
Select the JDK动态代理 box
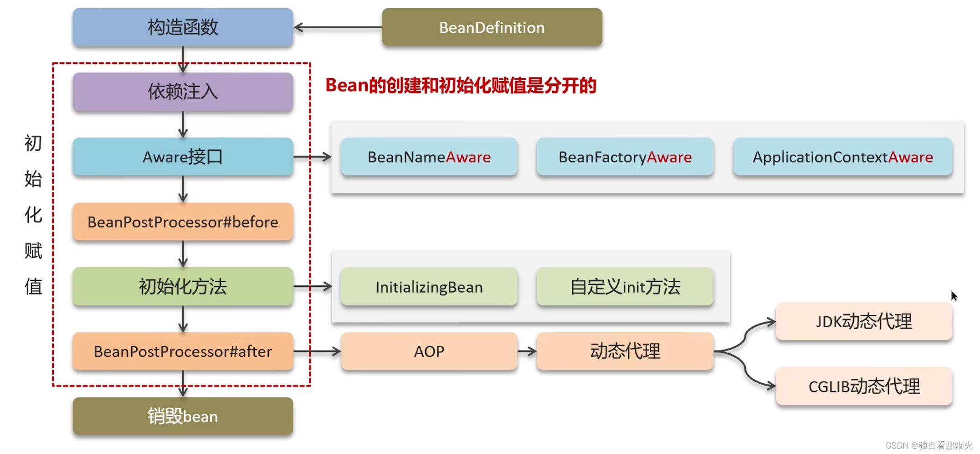coord(864,321)
